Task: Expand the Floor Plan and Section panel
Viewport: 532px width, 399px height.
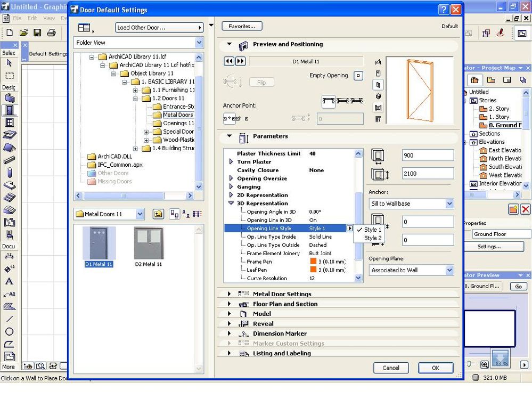Action: coord(230,304)
